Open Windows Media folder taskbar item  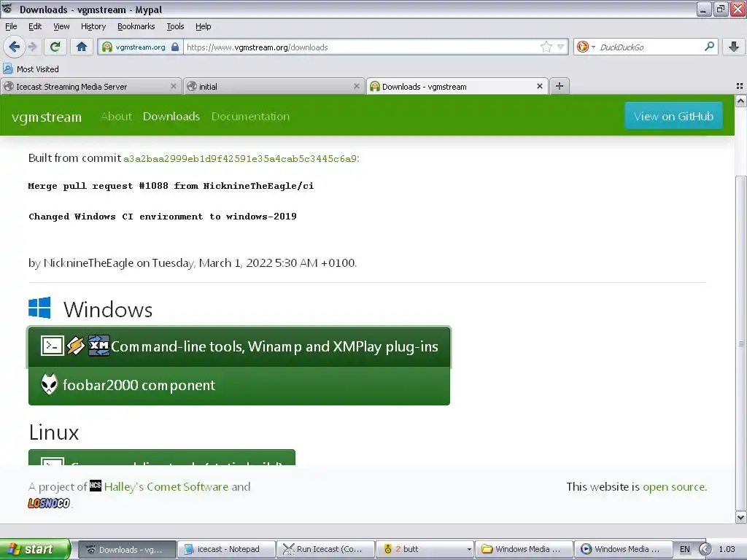[x=524, y=549]
